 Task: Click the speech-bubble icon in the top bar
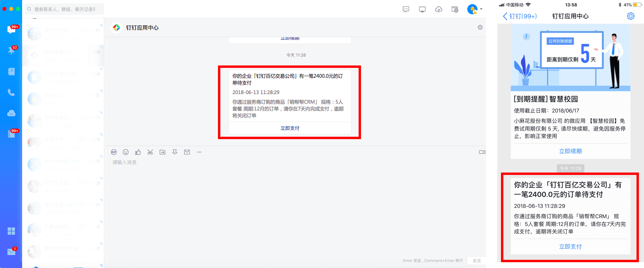pyautogui.click(x=406, y=10)
